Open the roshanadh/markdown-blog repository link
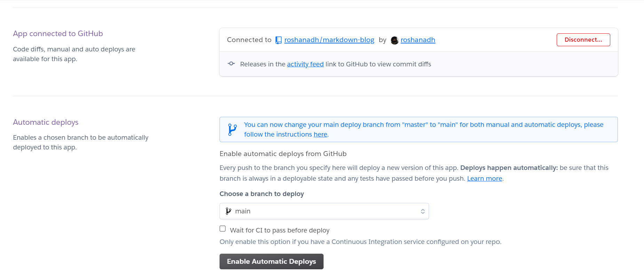 tap(329, 40)
